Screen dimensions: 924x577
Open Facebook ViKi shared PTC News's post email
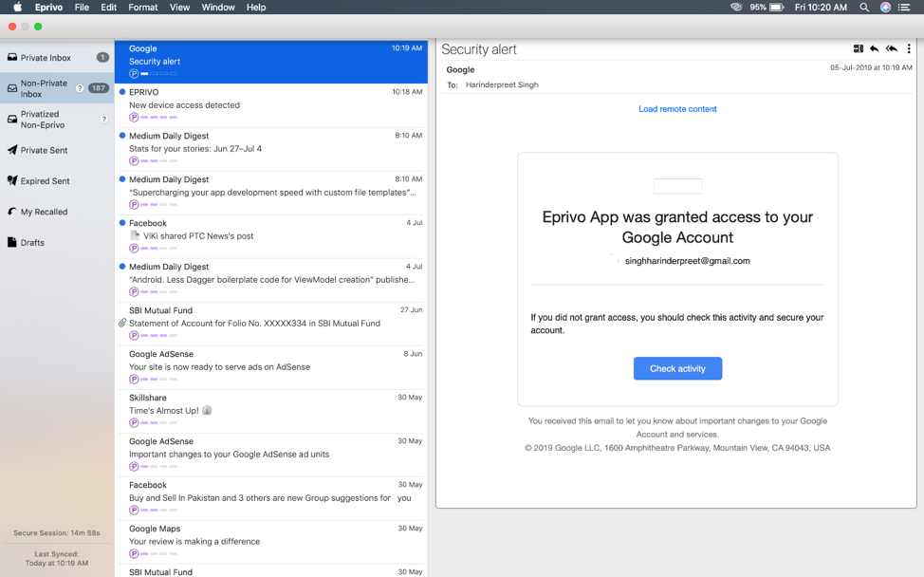[271, 236]
